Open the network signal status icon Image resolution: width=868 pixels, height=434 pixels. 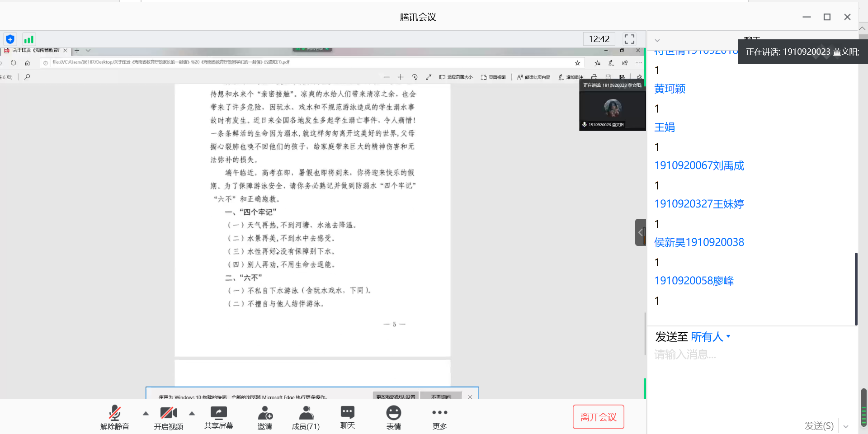point(28,39)
